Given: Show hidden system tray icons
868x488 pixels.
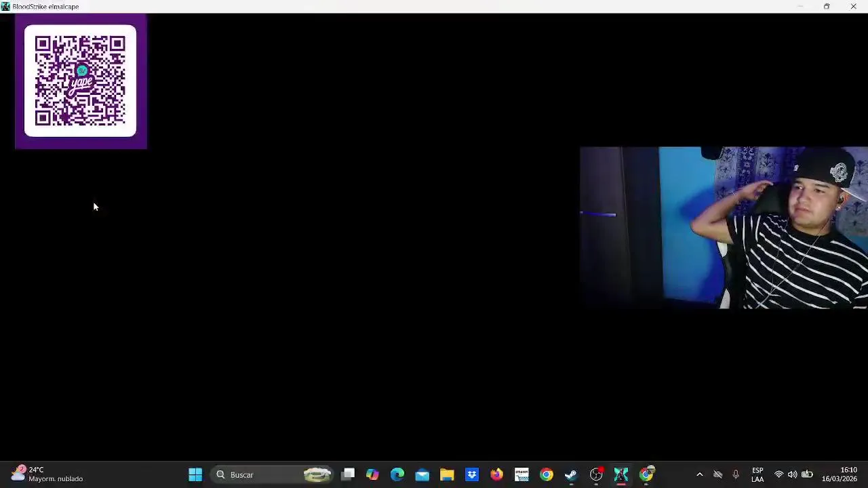Looking at the screenshot, I should tap(700, 474).
